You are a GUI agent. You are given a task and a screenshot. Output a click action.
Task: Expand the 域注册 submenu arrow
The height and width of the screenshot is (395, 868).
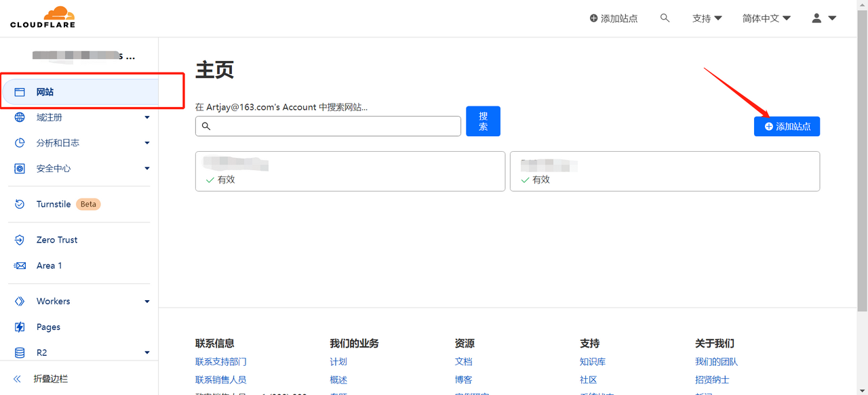pos(147,118)
